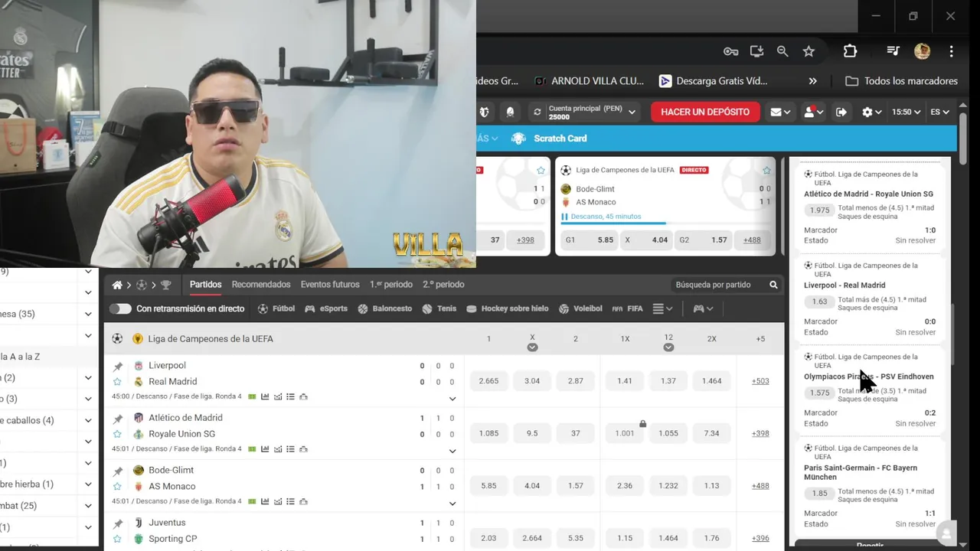
Task: Switch to the Recomendados tab
Action: (261, 285)
